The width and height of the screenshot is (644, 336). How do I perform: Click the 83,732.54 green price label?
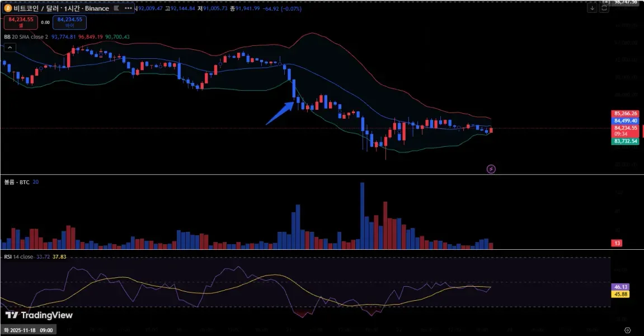coord(626,141)
